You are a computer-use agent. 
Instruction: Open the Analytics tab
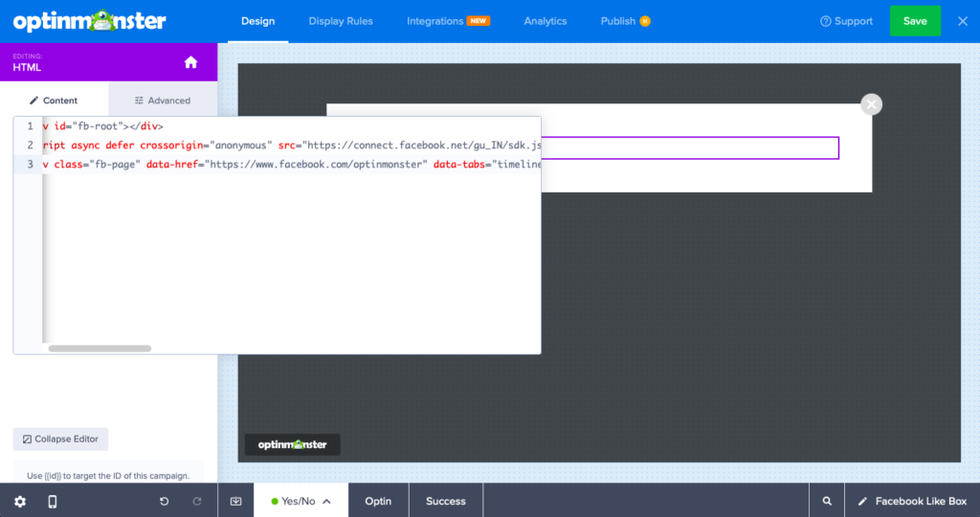(x=545, y=21)
